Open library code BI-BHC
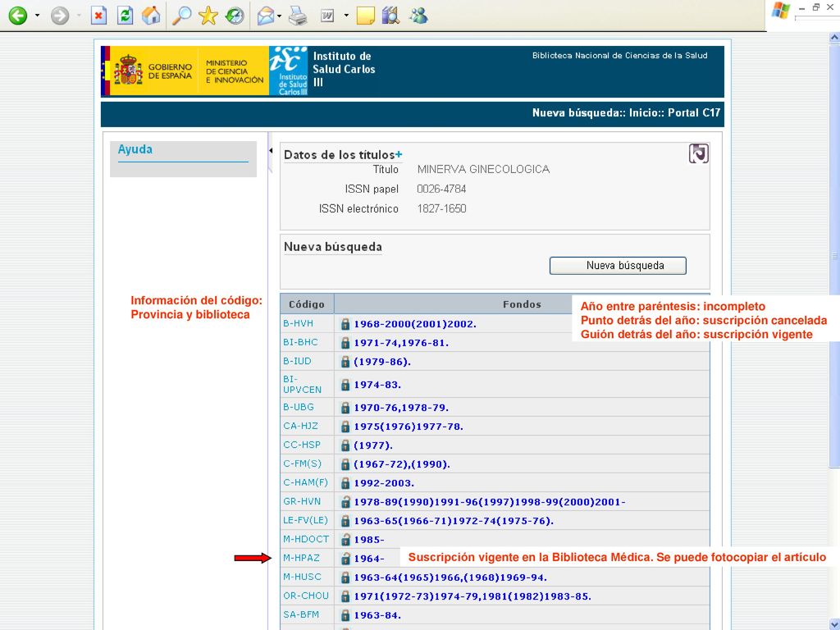The height and width of the screenshot is (630, 840). coord(300,342)
